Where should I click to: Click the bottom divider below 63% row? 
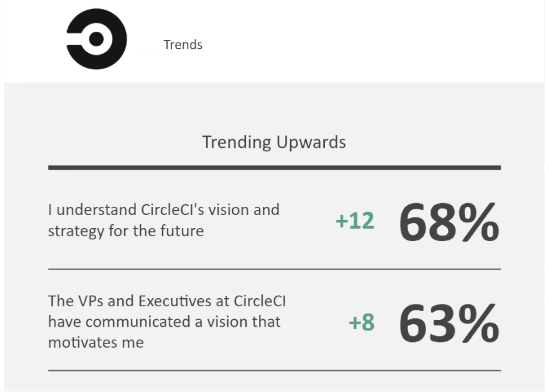pyautogui.click(x=274, y=371)
